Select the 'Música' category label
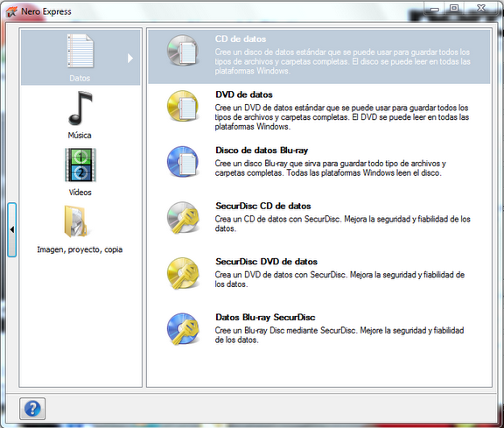 pos(80,135)
